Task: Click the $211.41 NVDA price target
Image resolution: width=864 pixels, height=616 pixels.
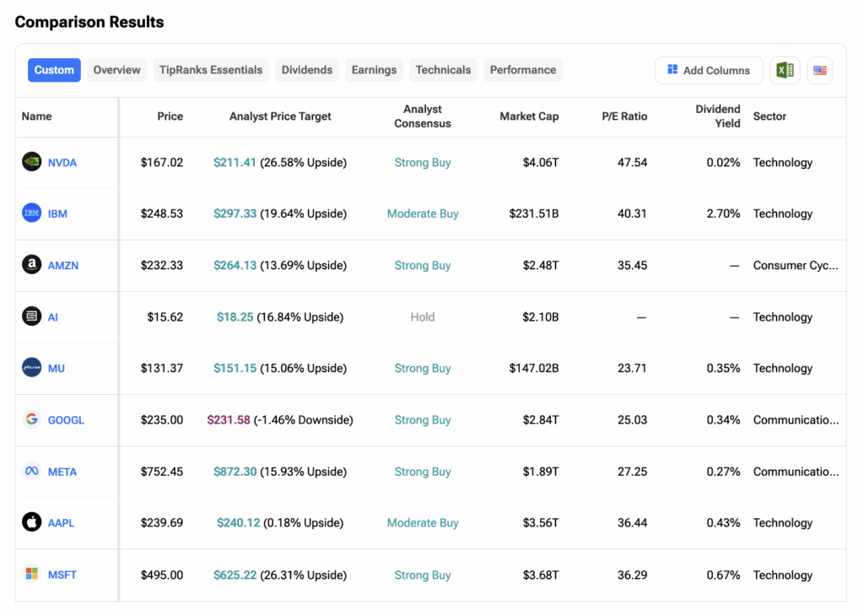Action: pos(235,162)
